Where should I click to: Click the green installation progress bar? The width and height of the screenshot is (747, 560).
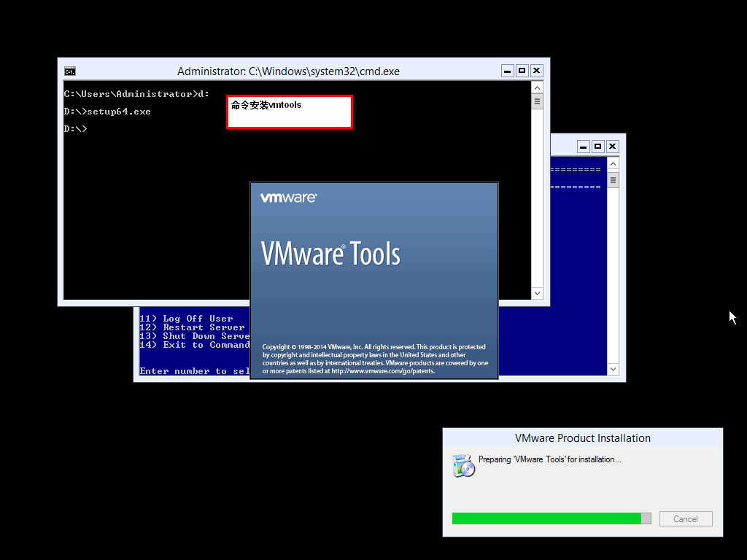[551, 518]
